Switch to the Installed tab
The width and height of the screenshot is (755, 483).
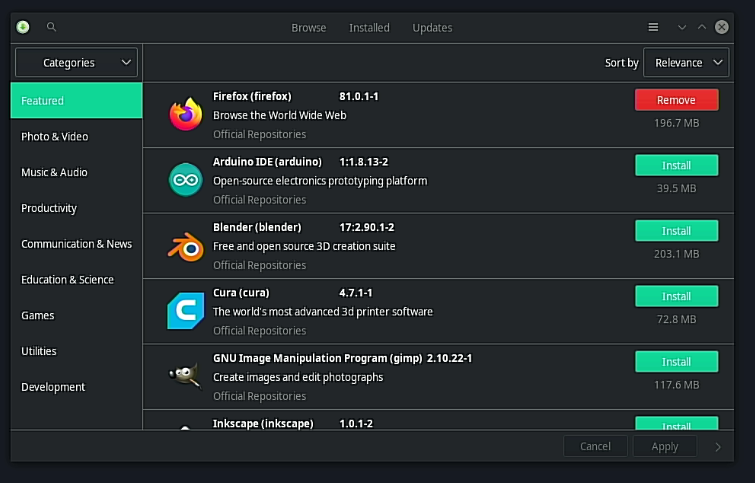pyautogui.click(x=369, y=28)
